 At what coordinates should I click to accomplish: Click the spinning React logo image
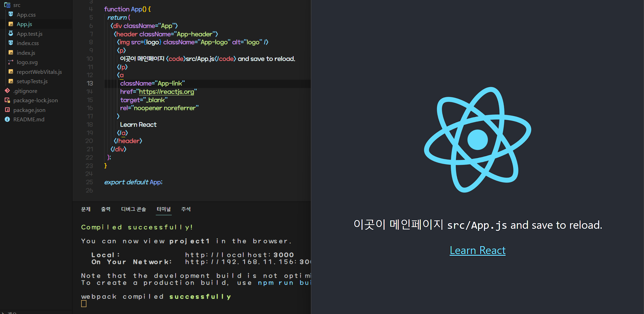(477, 140)
